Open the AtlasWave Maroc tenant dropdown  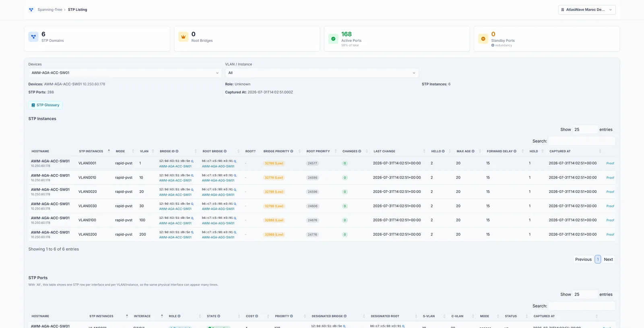pos(587,10)
